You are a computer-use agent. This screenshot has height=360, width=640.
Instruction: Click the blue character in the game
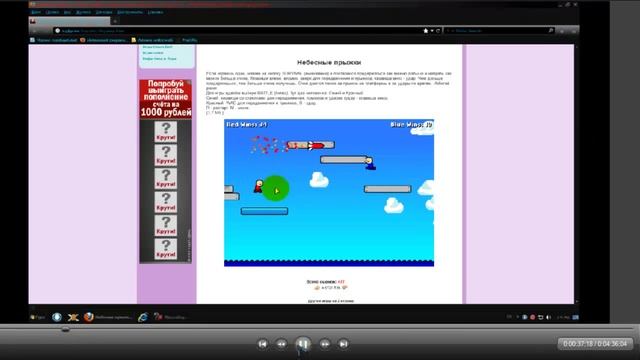click(370, 163)
